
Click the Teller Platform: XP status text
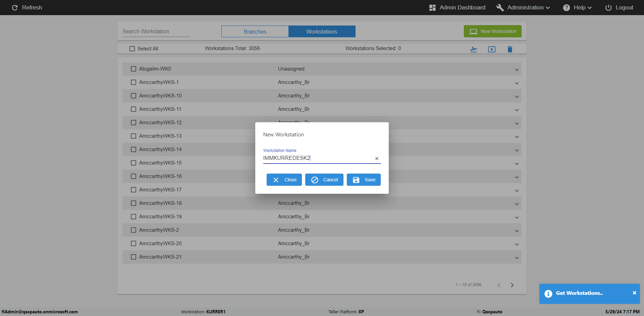click(x=346, y=312)
